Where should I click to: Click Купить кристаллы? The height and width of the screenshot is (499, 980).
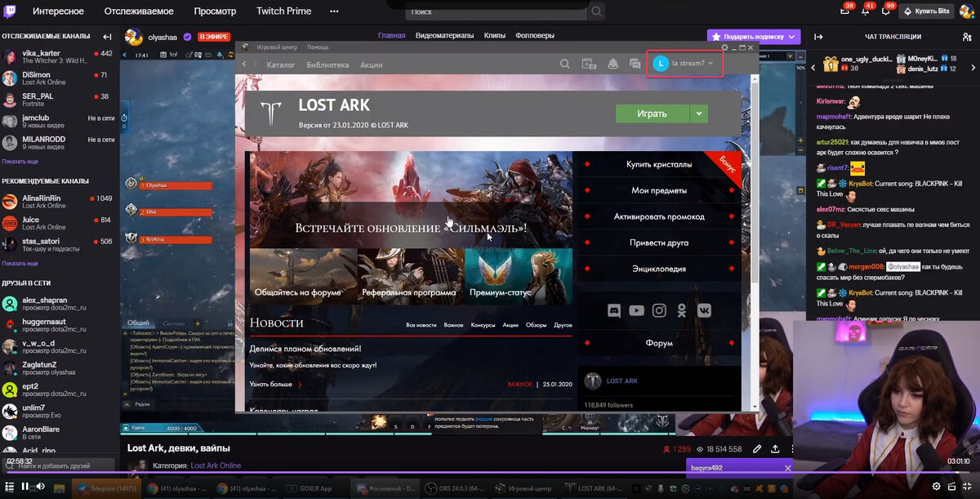(x=659, y=164)
